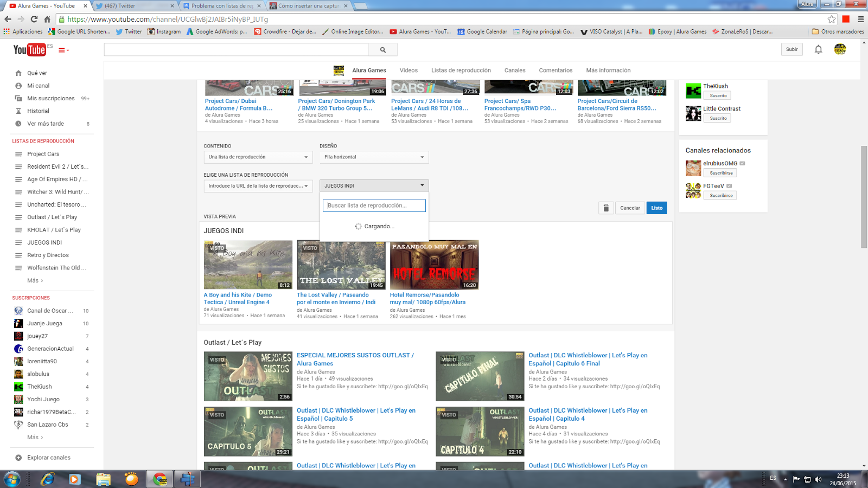
Task: Open Windows Explorer folder on taskbar
Action: (x=103, y=479)
